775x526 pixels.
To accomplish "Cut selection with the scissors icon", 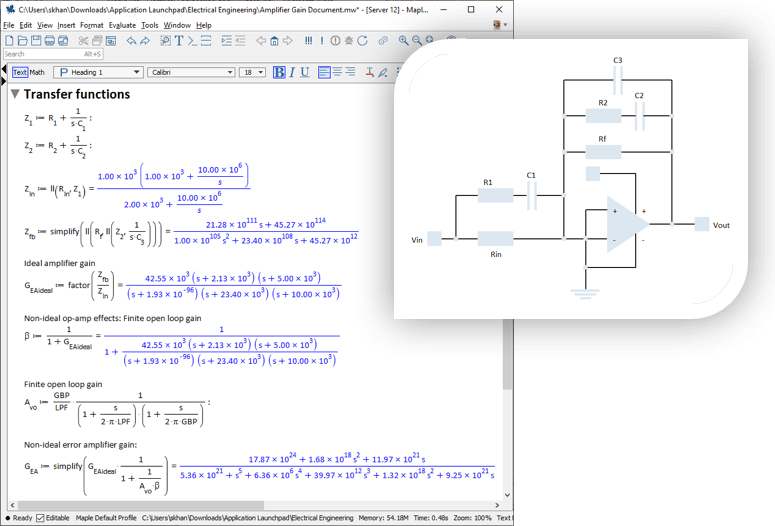I will (x=84, y=41).
